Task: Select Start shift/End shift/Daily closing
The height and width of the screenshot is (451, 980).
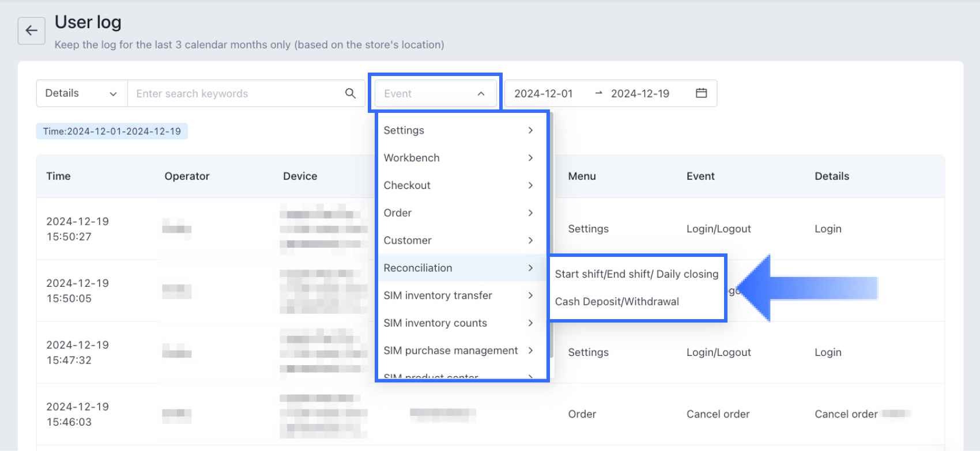Action: point(636,274)
